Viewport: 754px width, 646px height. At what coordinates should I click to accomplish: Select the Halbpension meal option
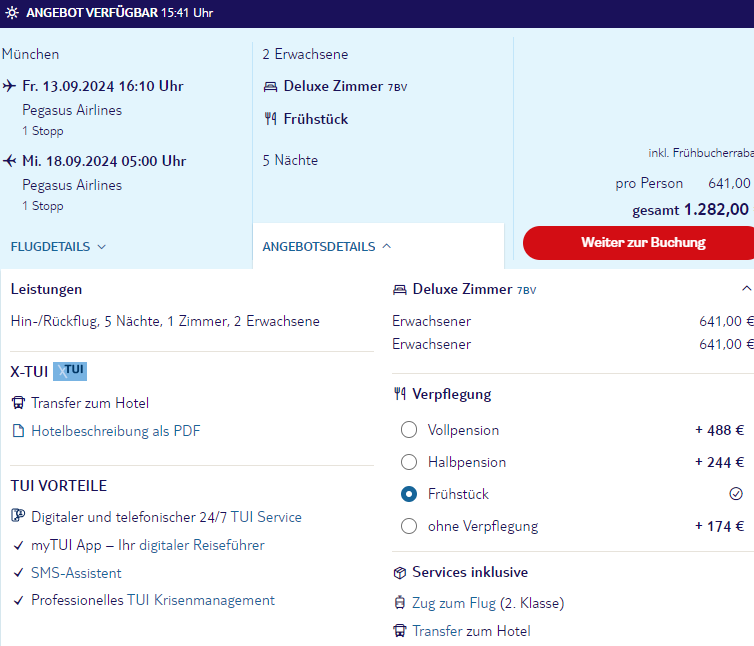pyautogui.click(x=409, y=462)
